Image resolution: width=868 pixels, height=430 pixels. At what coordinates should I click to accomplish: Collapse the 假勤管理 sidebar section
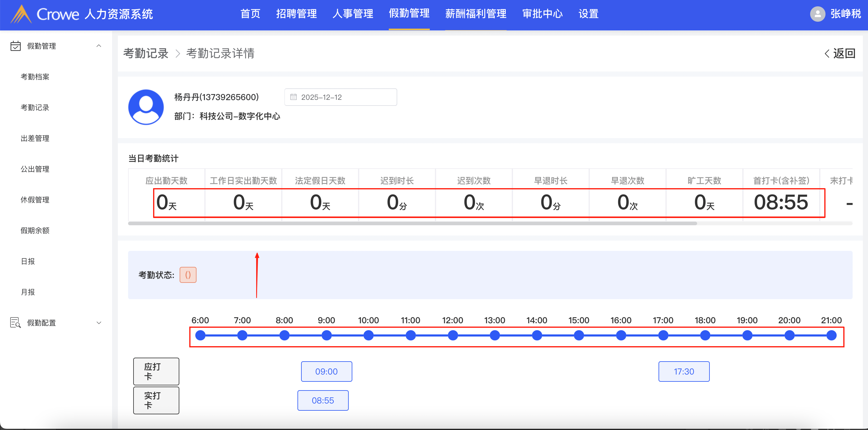pos(99,46)
